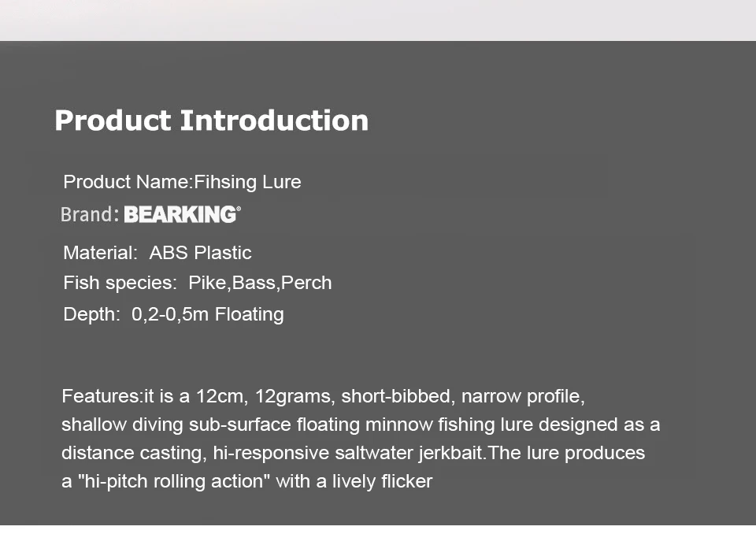Click the registered trademark symbol after BEARKING

click(239, 209)
